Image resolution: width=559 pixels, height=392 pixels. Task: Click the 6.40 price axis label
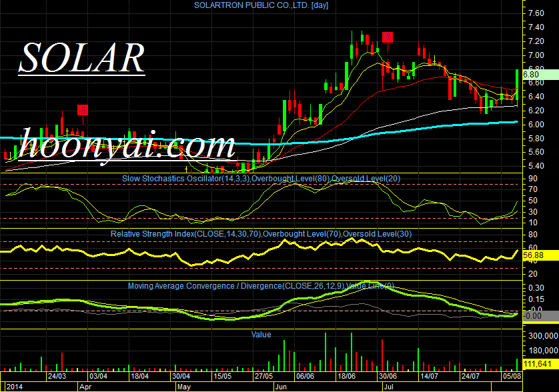pos(536,97)
